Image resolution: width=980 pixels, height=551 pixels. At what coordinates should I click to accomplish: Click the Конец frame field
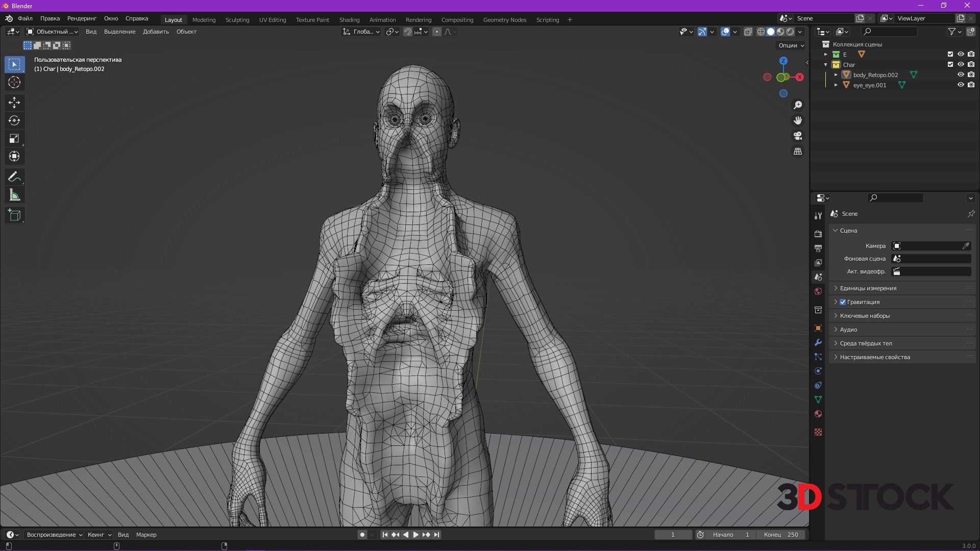point(781,535)
